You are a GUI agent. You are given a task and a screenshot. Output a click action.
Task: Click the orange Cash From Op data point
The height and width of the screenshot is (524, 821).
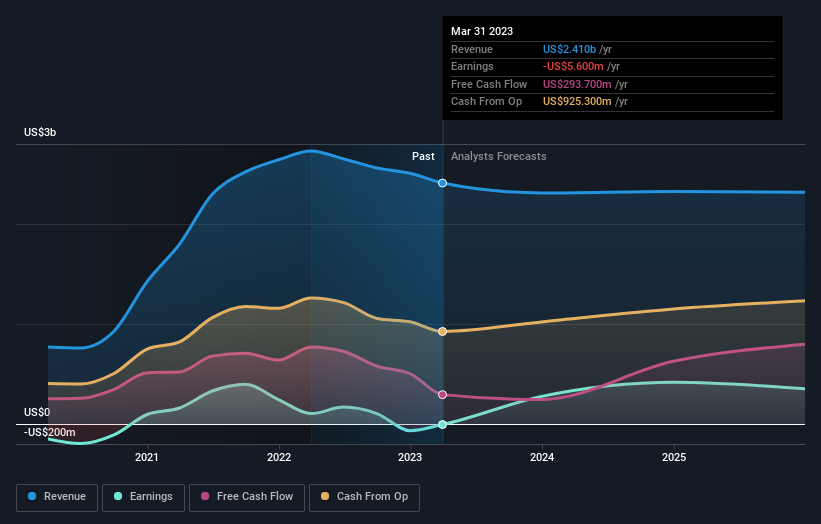[442, 331]
